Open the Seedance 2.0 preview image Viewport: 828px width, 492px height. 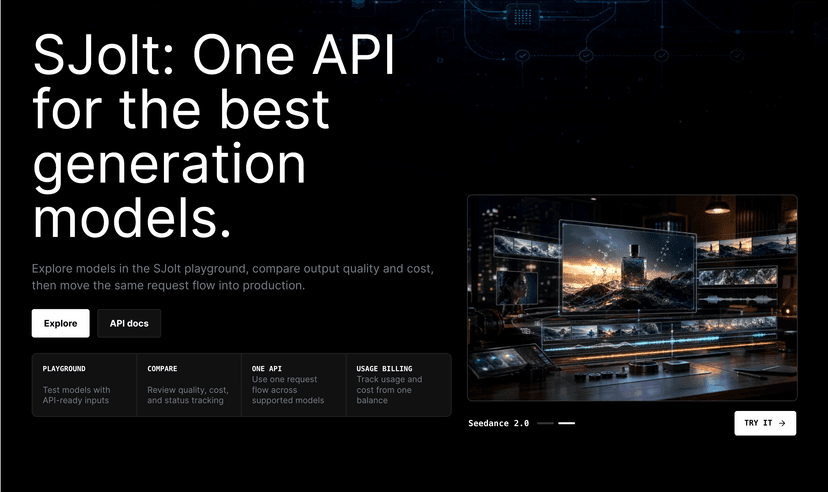632,298
